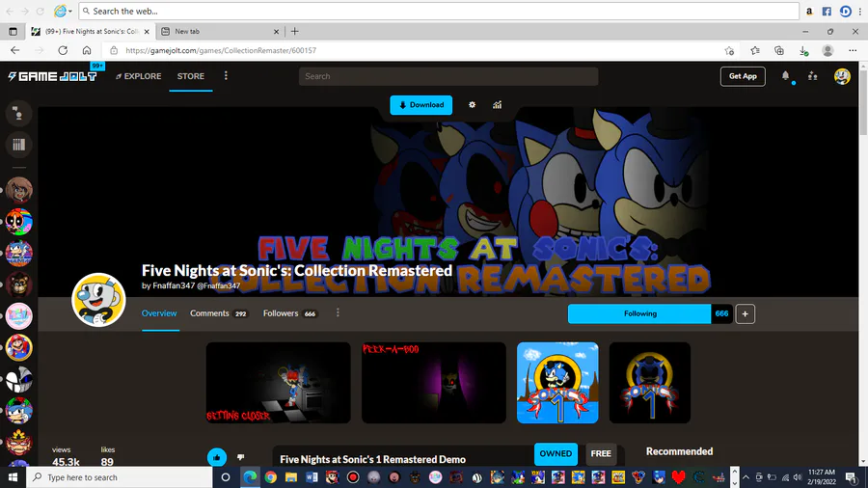Open the Facebook toolbar icon

[x=827, y=11]
